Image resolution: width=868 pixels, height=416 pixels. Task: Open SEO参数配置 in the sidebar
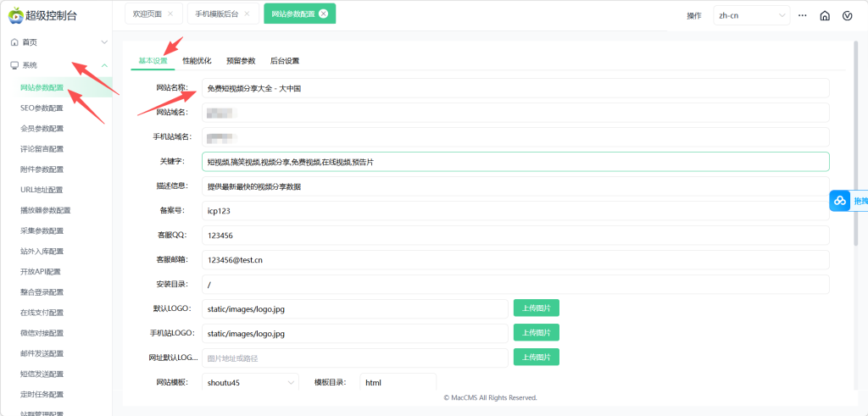[42, 108]
